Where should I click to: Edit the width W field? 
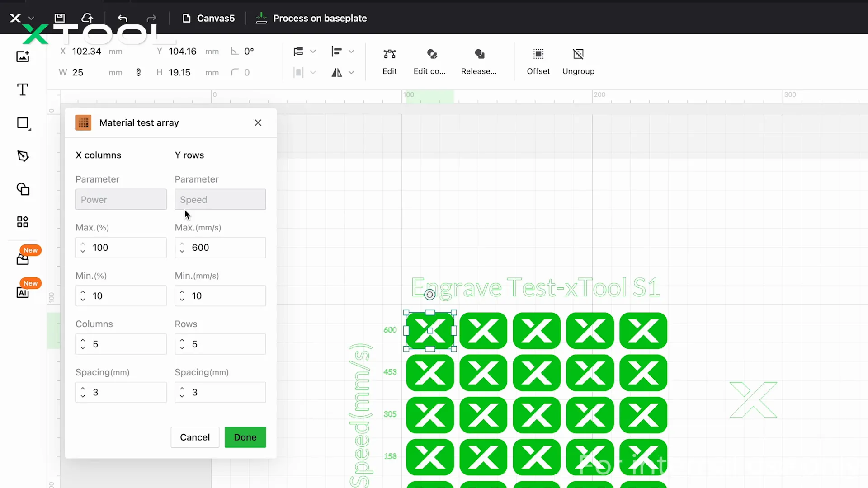click(x=78, y=72)
